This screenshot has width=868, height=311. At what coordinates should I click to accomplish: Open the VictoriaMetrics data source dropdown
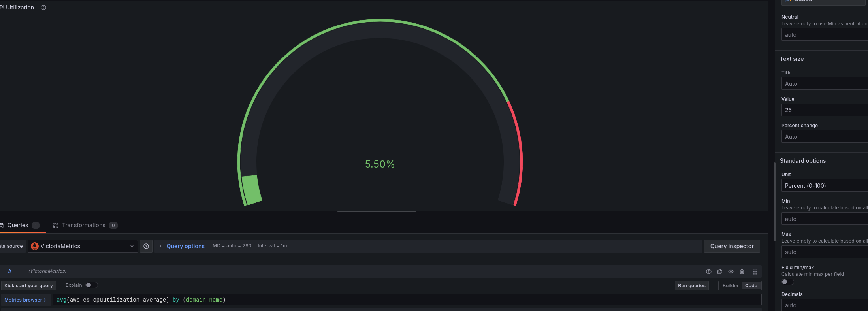[83, 246]
